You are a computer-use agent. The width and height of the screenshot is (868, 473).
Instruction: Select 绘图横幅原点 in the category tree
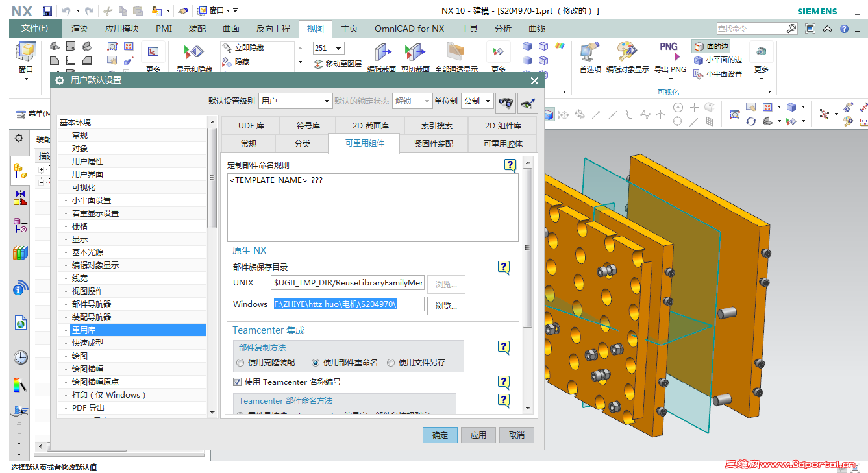tap(95, 382)
